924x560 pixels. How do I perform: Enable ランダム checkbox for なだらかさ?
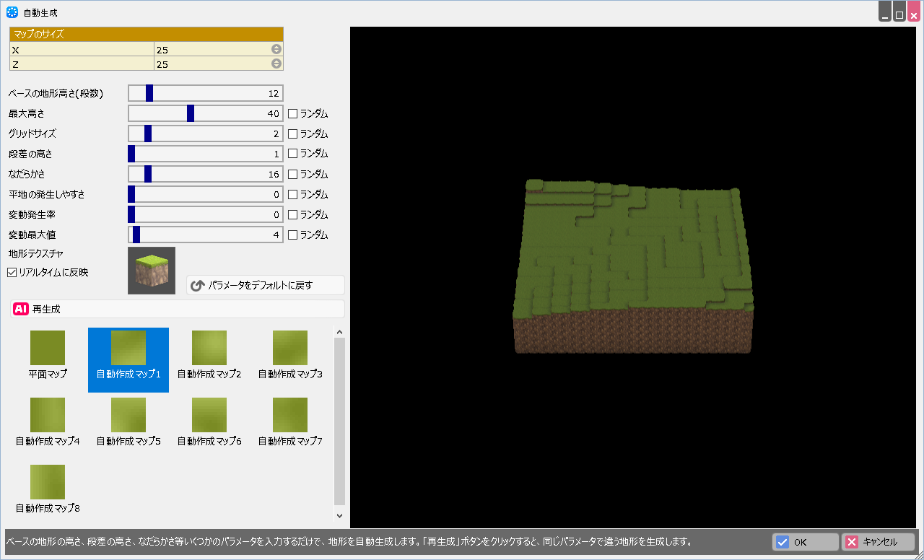293,174
